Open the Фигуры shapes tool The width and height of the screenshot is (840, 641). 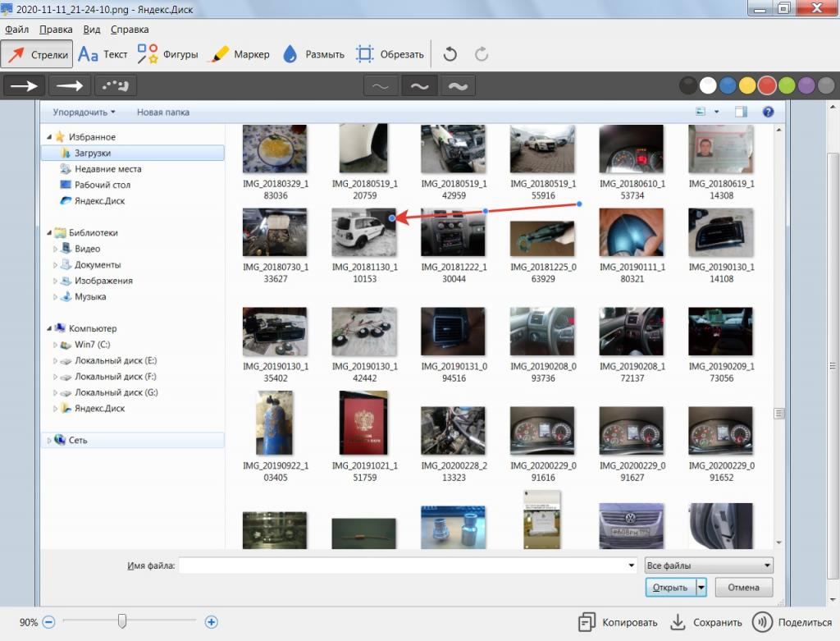pos(167,54)
